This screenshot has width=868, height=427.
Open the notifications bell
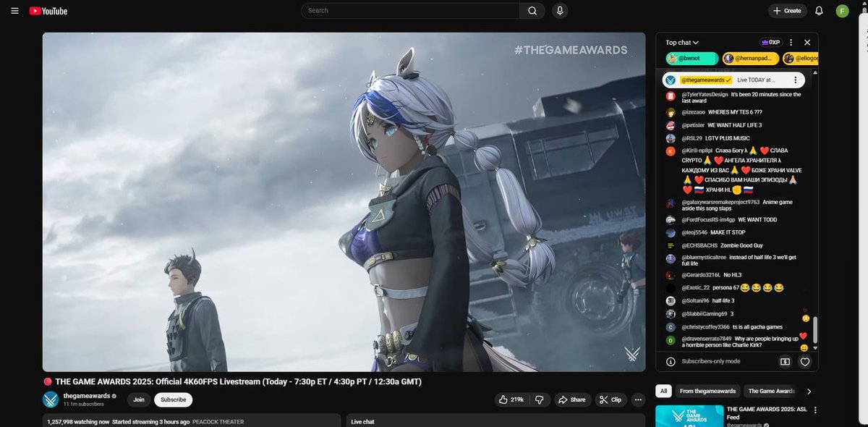tap(819, 11)
